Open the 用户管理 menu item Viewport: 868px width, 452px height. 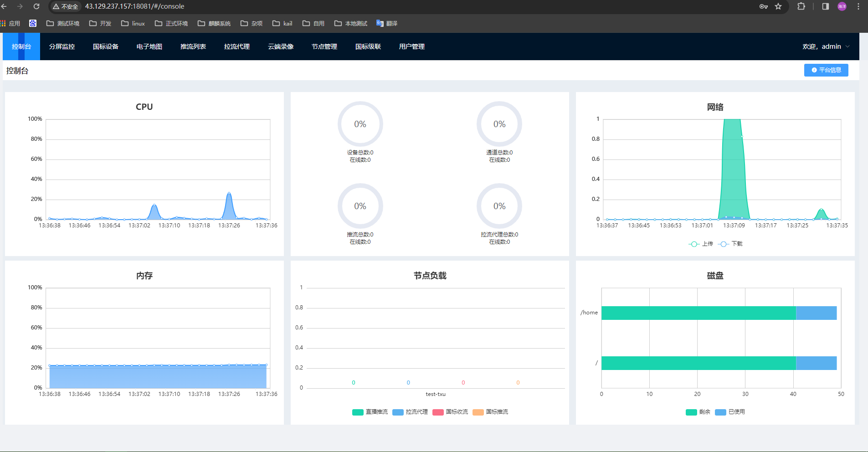pos(412,46)
